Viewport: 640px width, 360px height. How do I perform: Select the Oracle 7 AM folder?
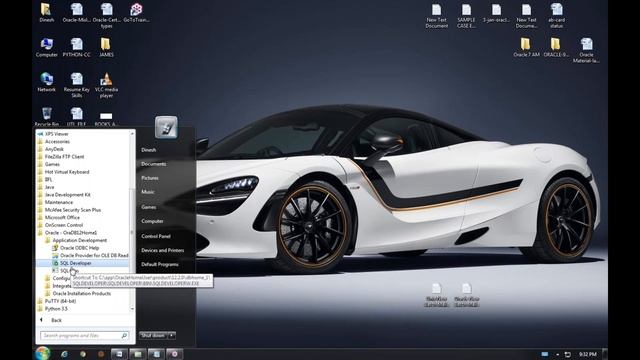pyautogui.click(x=526, y=47)
